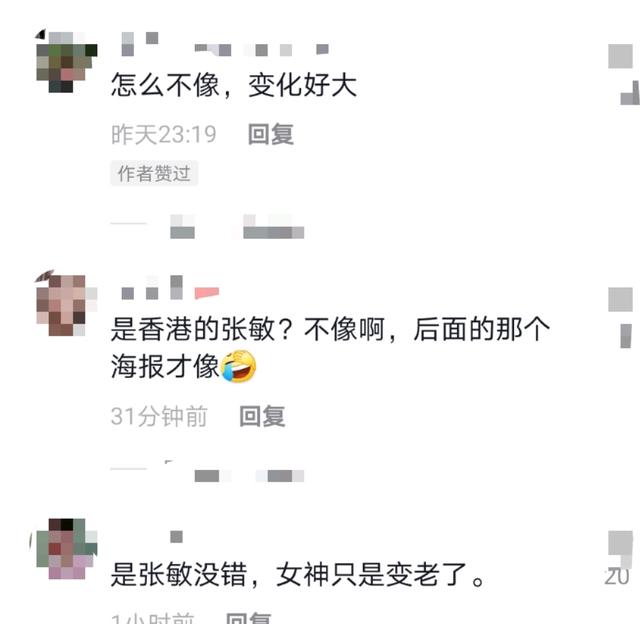Open the username above "是张敏没错" comment
The width and height of the screenshot is (640, 624).
coord(176,537)
